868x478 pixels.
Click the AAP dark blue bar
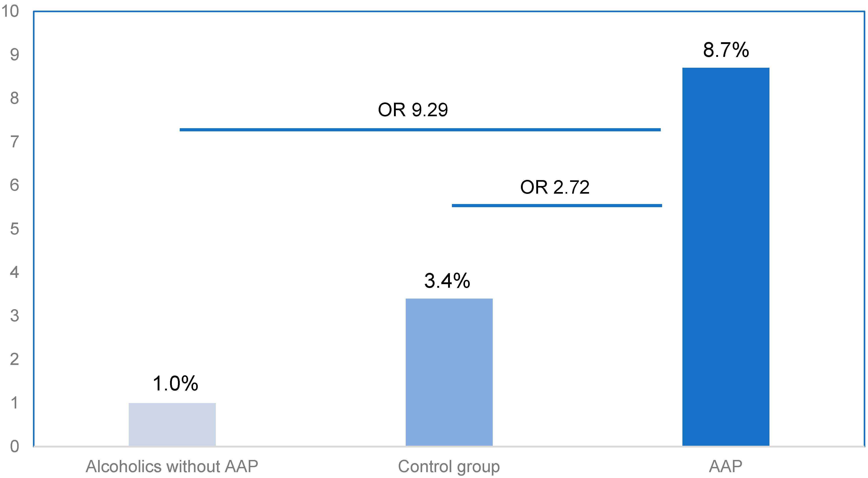(725, 256)
